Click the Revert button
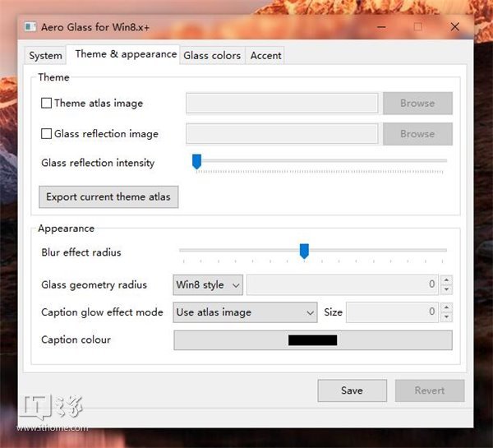Viewport: 493px width, 448px height. (x=430, y=390)
